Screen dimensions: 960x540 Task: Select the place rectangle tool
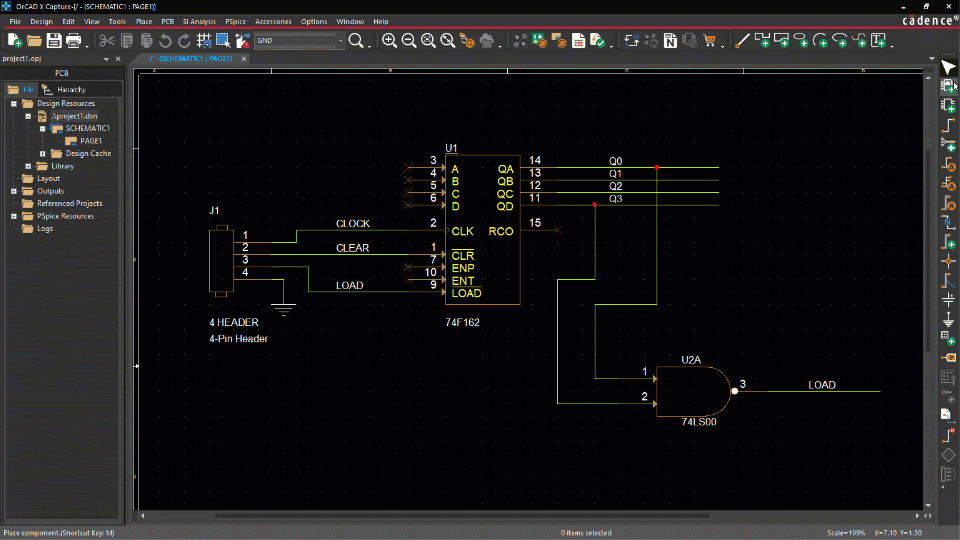[782, 41]
